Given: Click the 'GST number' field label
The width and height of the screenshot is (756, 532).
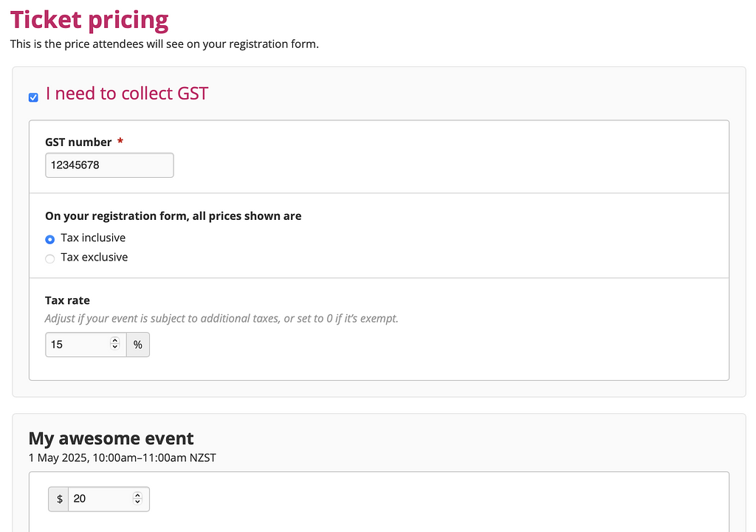Looking at the screenshot, I should [78, 142].
